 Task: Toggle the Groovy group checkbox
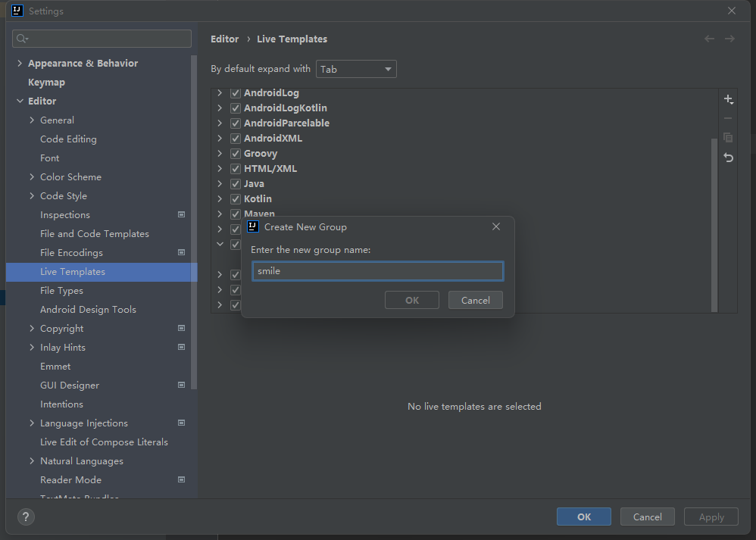236,154
